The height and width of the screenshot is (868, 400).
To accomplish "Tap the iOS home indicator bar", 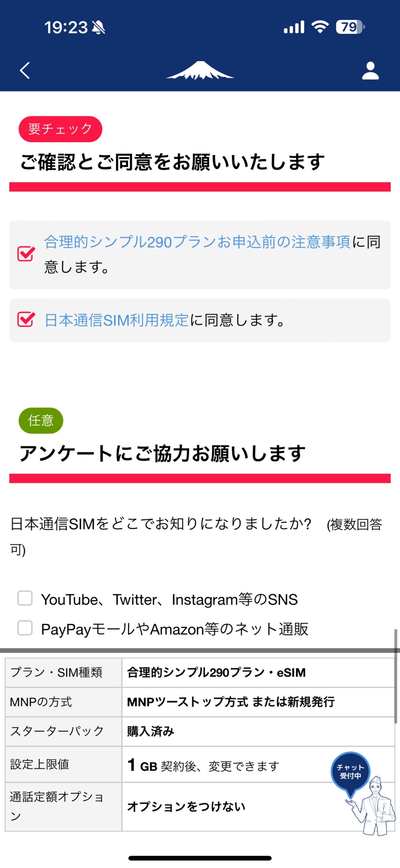I will click(200, 858).
